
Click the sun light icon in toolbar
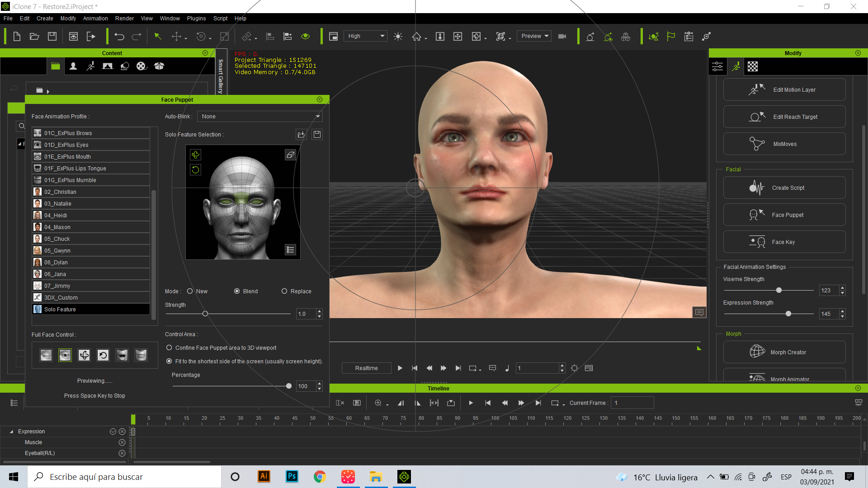398,37
